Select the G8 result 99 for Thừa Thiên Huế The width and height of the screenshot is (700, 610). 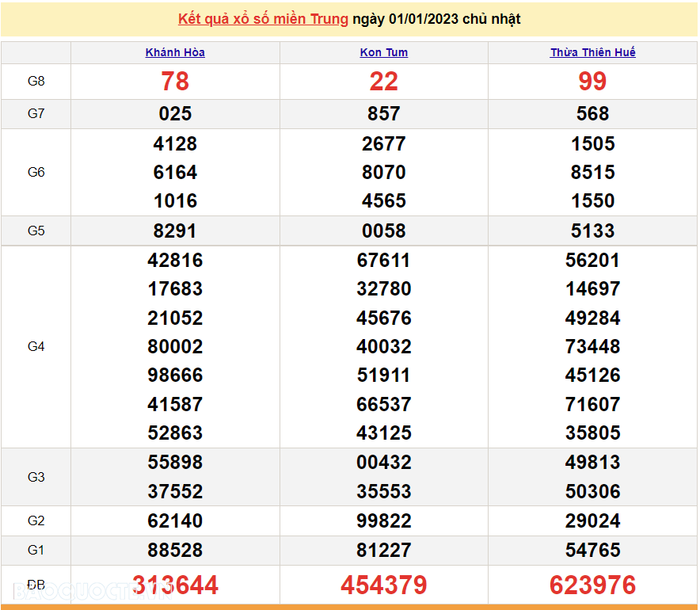click(x=593, y=81)
